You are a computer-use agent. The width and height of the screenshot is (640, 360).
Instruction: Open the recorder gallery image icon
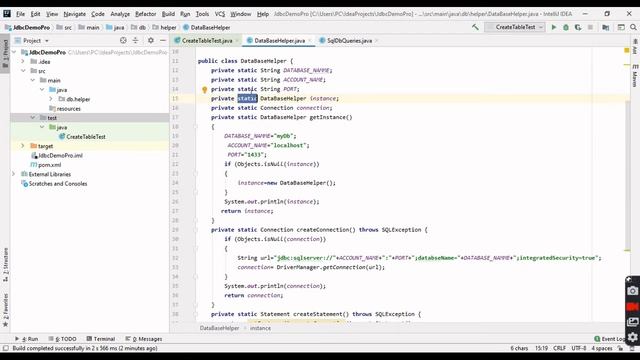pos(632,322)
